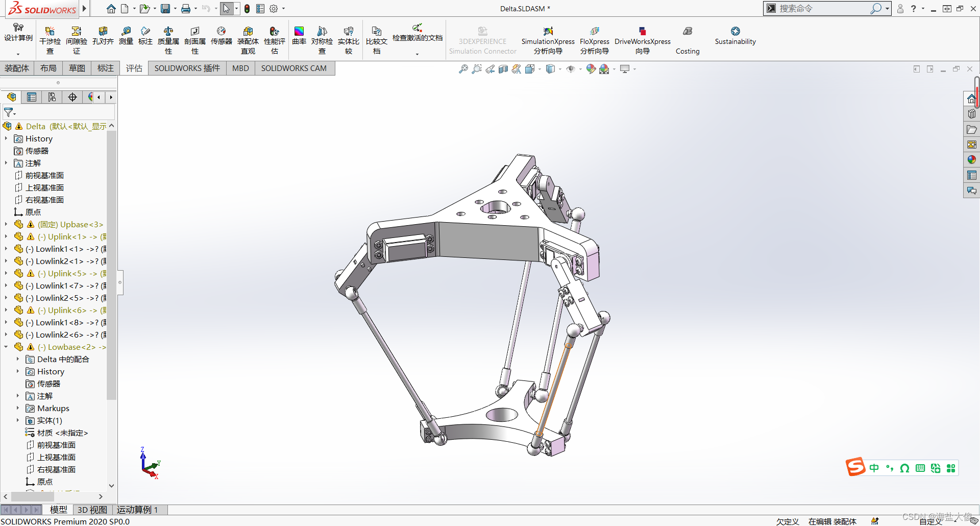Switch to the 装配体 ribbon tab
Viewport: 980px width, 526px height.
tap(17, 68)
